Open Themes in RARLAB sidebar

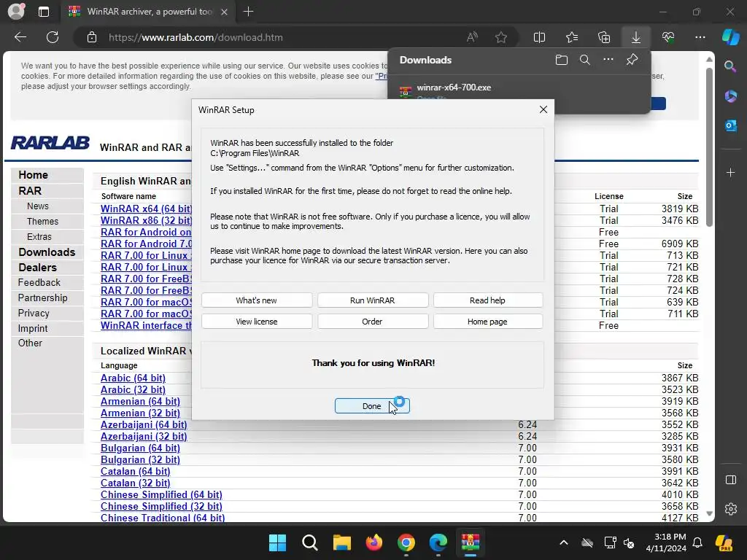42,222
